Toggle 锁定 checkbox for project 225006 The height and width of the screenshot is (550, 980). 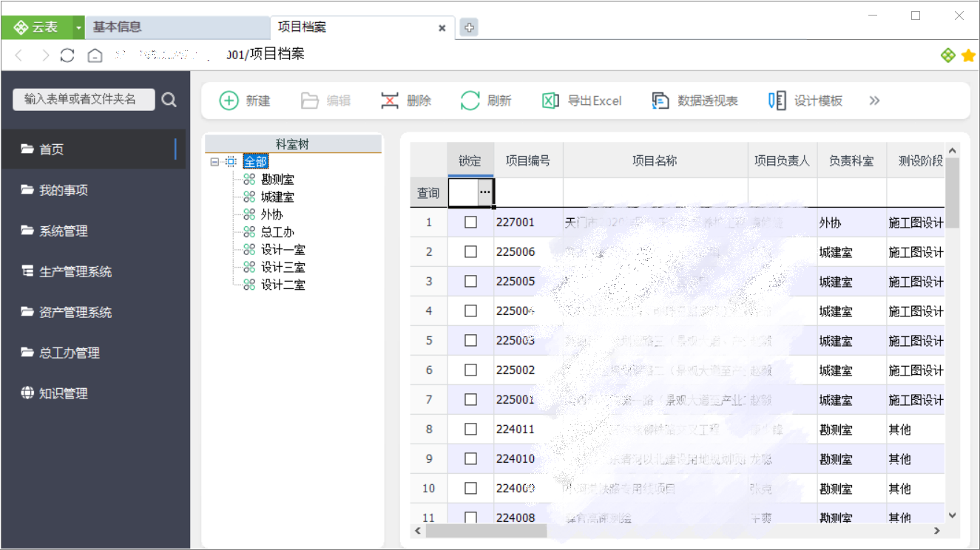tap(470, 251)
